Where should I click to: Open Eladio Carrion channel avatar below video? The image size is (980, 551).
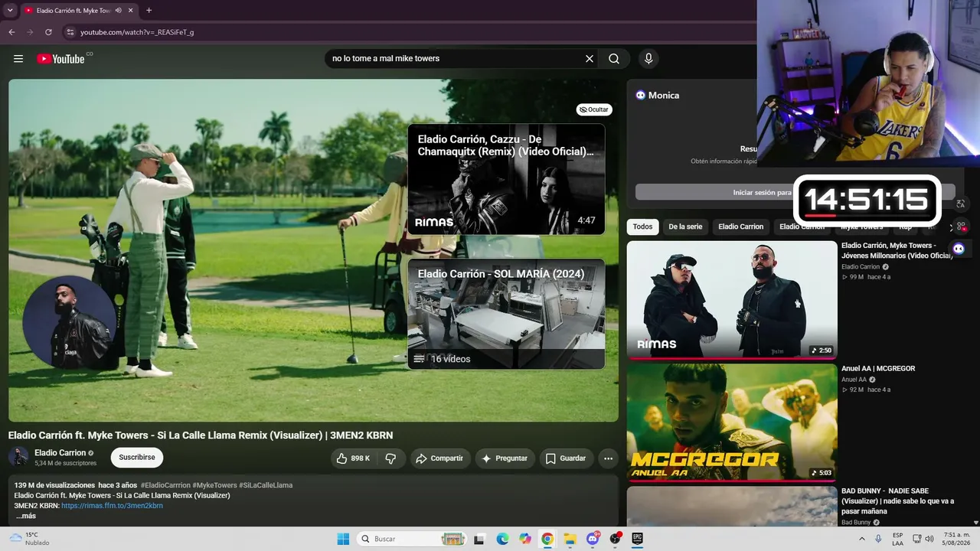(x=18, y=458)
